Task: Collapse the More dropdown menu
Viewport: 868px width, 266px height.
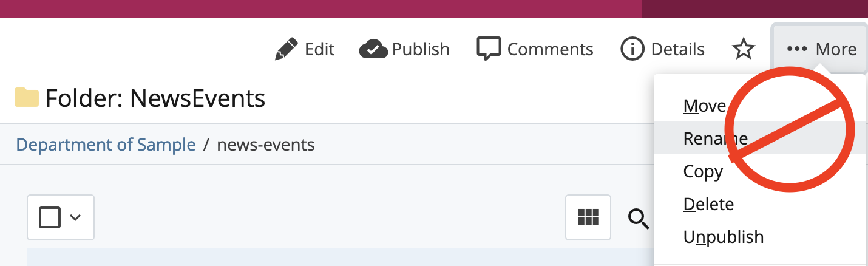Action: pyautogui.click(x=820, y=49)
